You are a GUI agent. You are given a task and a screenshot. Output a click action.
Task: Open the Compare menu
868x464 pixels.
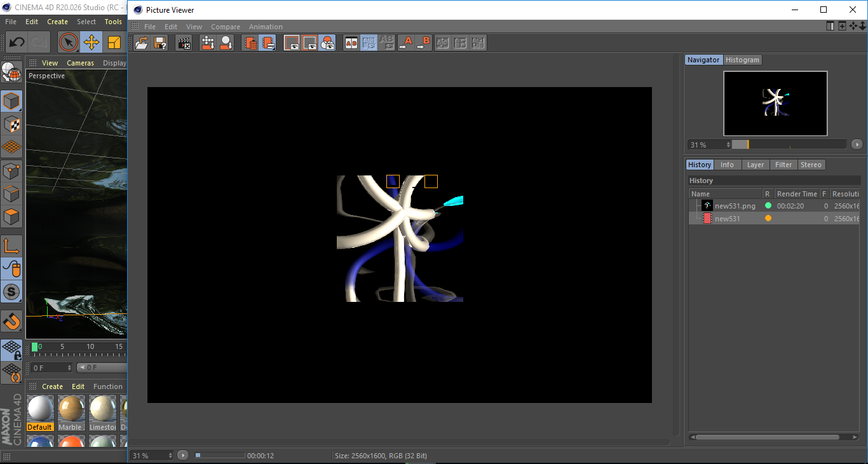[226, 27]
